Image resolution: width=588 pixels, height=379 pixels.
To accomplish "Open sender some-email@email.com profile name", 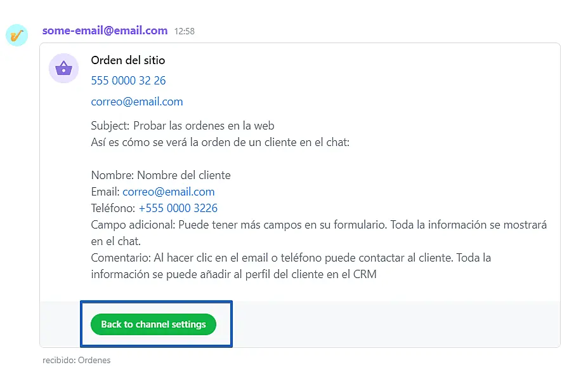I will click(x=105, y=30).
